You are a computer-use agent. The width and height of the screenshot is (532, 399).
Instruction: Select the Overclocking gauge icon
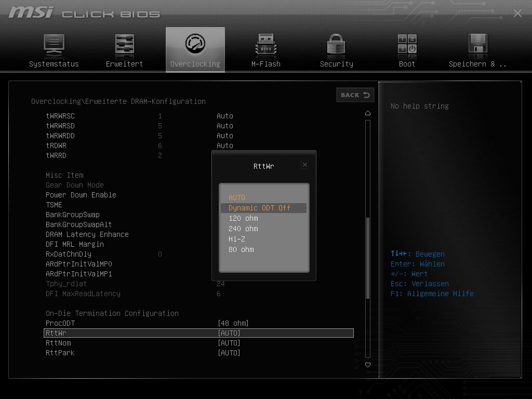click(x=195, y=44)
